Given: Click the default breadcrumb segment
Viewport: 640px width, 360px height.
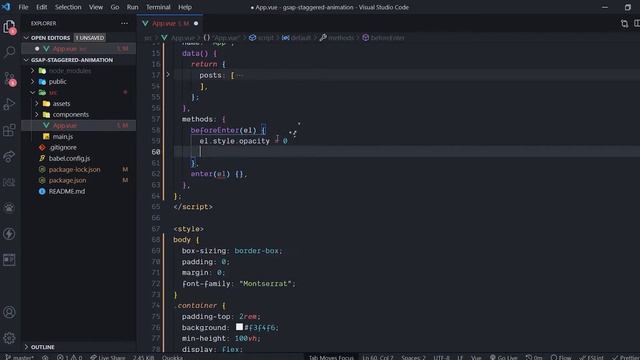Looking at the screenshot, I should (297, 38).
